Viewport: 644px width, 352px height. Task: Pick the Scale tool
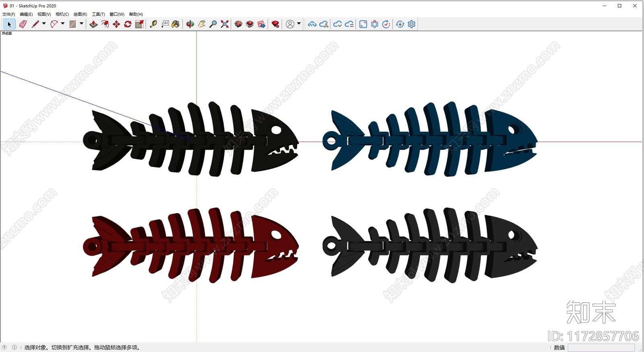139,24
